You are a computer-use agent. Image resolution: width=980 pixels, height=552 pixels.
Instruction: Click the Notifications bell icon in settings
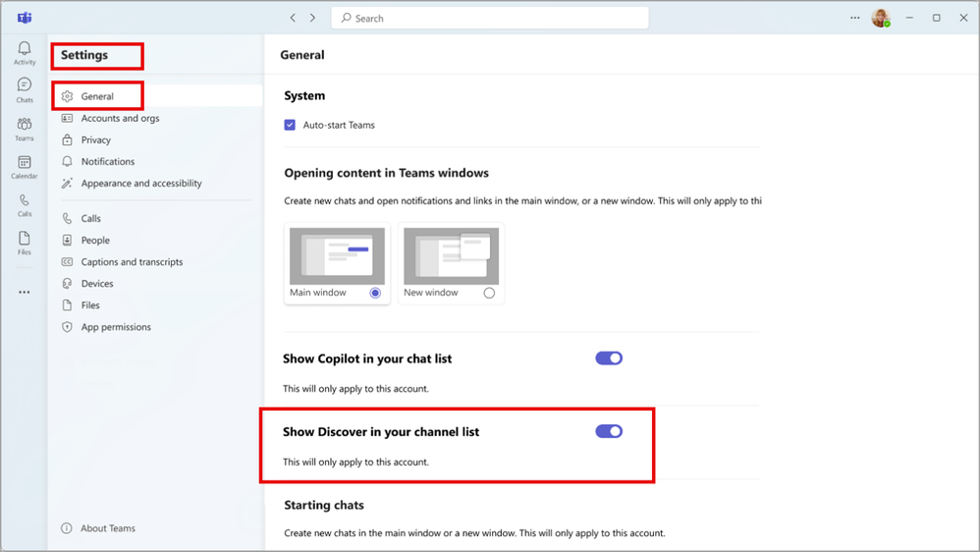(x=68, y=161)
